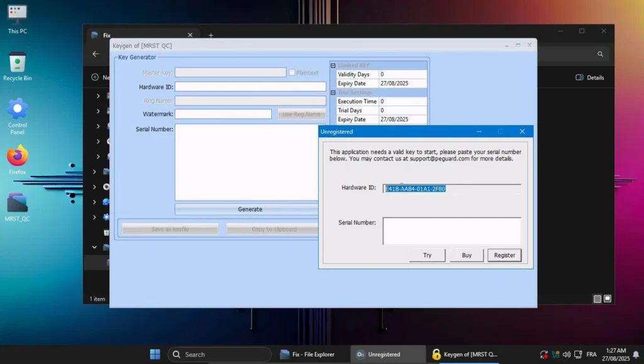This screenshot has height=364, width=644.
Task: Add a new File Explorer tab
Action: pyautogui.click(x=211, y=35)
